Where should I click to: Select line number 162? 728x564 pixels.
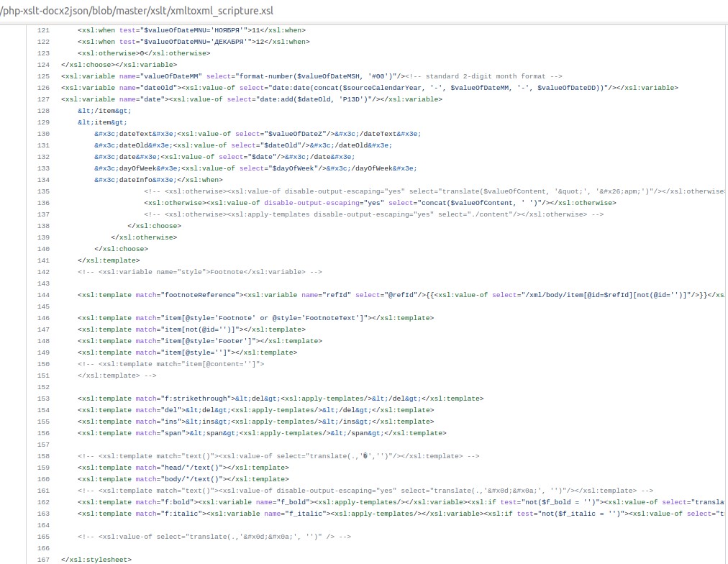tap(43, 502)
